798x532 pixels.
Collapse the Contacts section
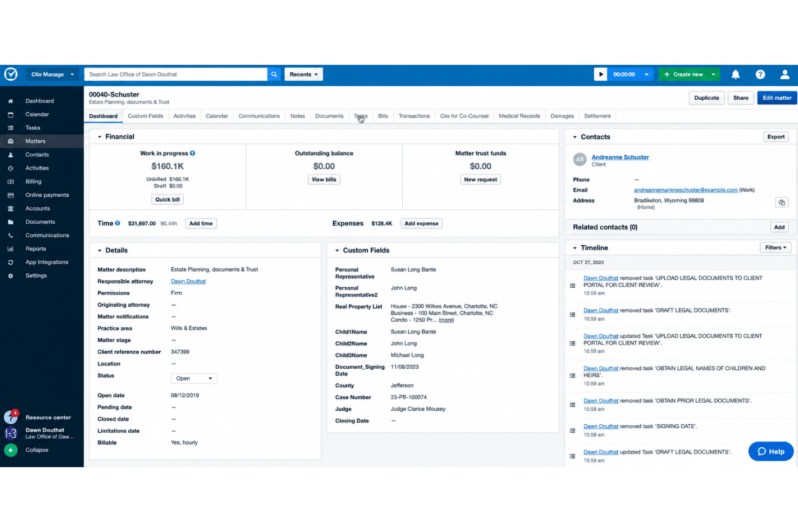[x=575, y=137]
